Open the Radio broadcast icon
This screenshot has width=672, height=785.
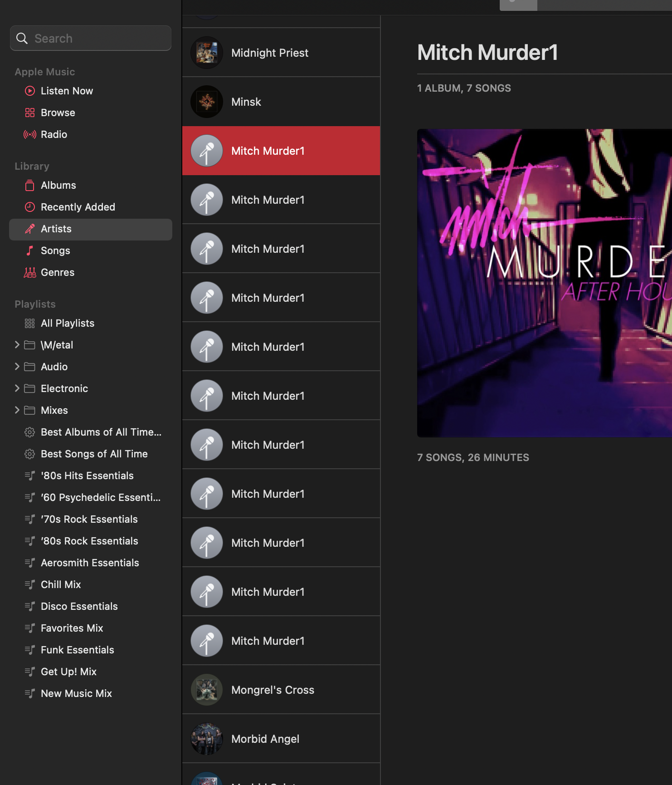coord(30,134)
